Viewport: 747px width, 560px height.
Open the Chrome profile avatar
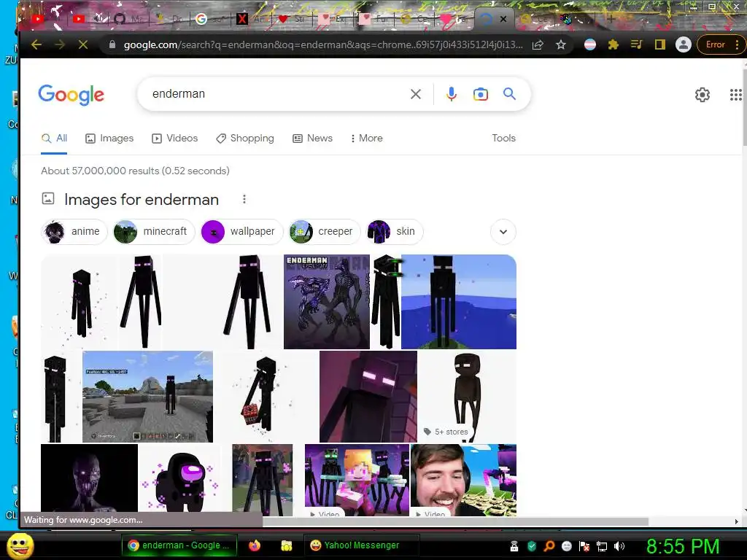tap(683, 44)
